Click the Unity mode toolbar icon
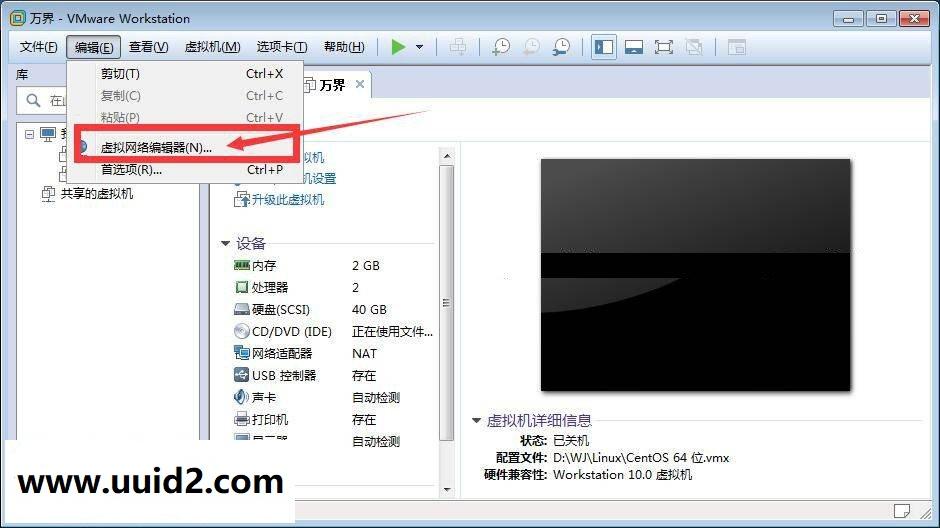 694,47
